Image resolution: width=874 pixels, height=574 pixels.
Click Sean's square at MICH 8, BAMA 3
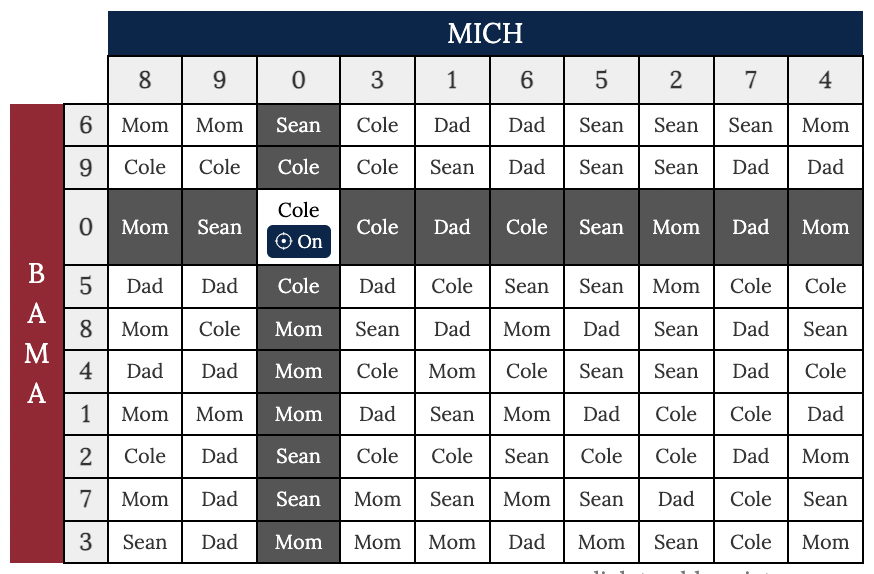point(145,542)
